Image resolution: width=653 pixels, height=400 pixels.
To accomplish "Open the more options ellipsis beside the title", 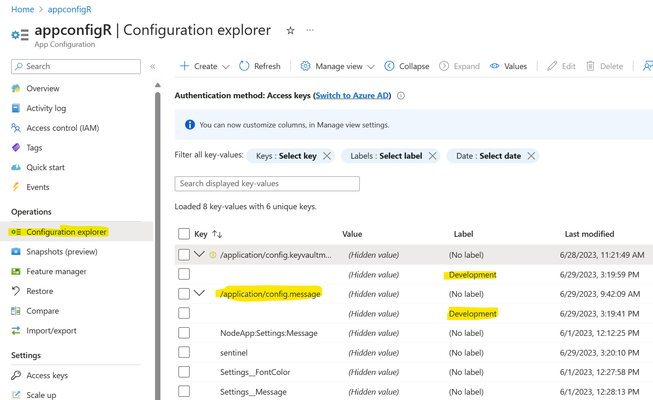I will point(310,30).
